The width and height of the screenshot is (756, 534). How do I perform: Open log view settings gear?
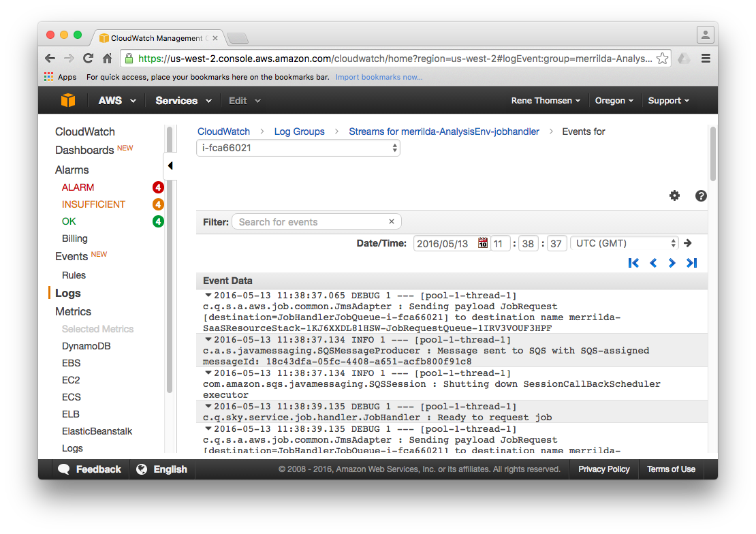pos(674,195)
